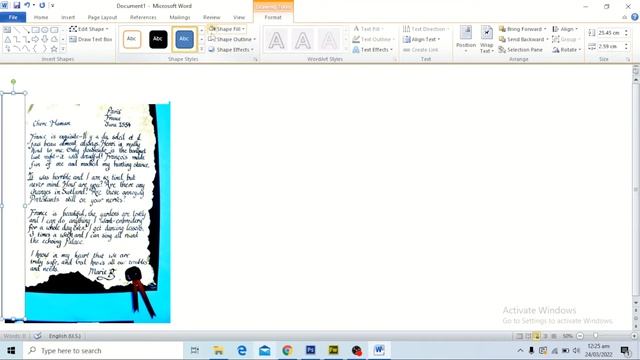Select the straight line shape in Insert Shapes
Image resolution: width=640 pixels, height=360 pixels.
(x=17, y=30)
